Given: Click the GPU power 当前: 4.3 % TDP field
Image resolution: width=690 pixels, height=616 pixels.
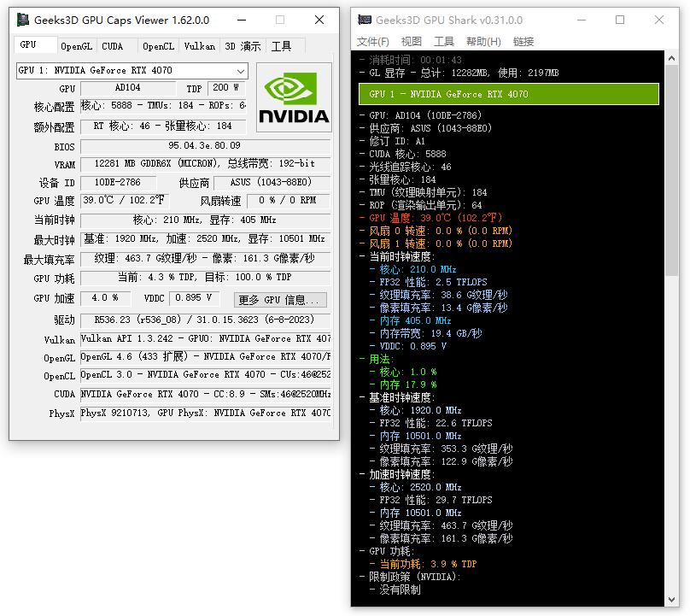Looking at the screenshot, I should pos(205,278).
